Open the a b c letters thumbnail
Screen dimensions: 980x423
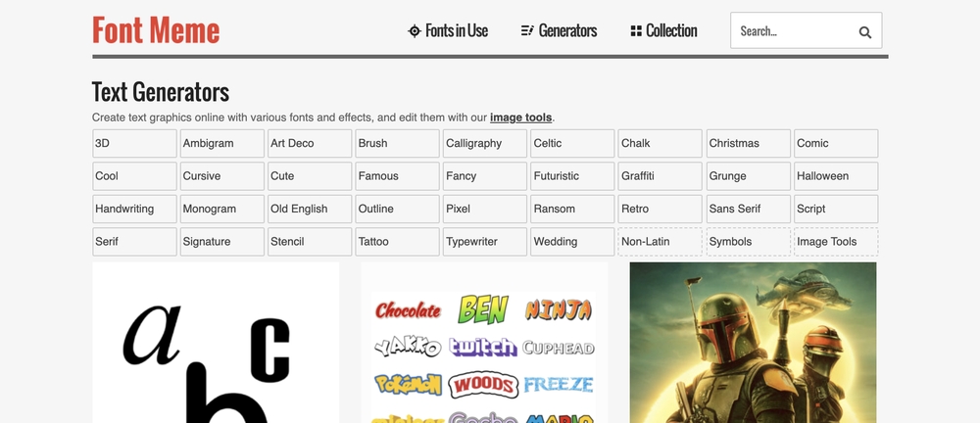click(x=216, y=343)
